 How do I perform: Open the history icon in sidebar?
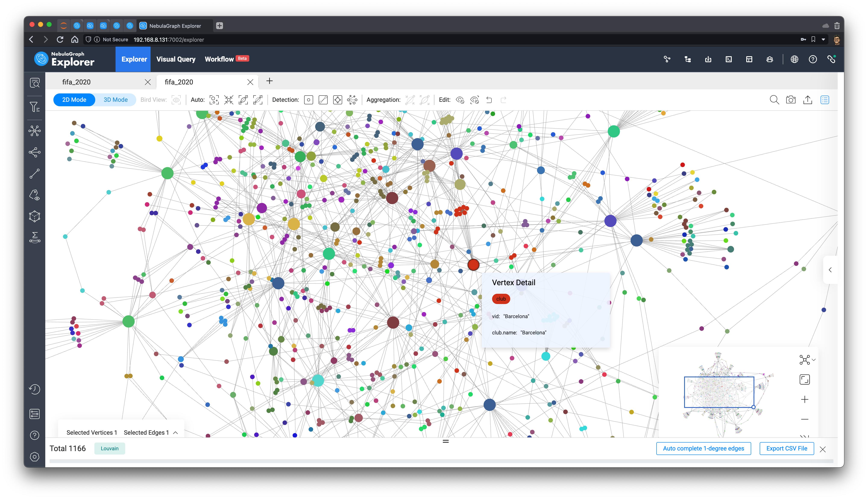pyautogui.click(x=35, y=389)
